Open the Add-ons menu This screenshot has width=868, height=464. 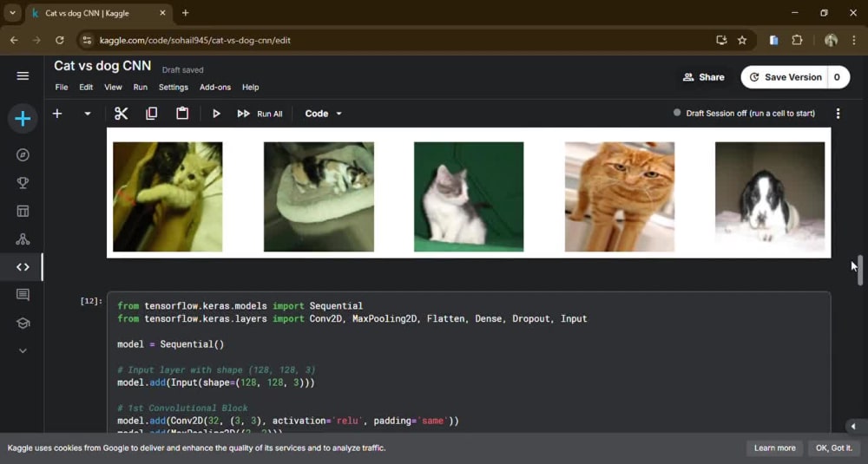[x=214, y=88]
